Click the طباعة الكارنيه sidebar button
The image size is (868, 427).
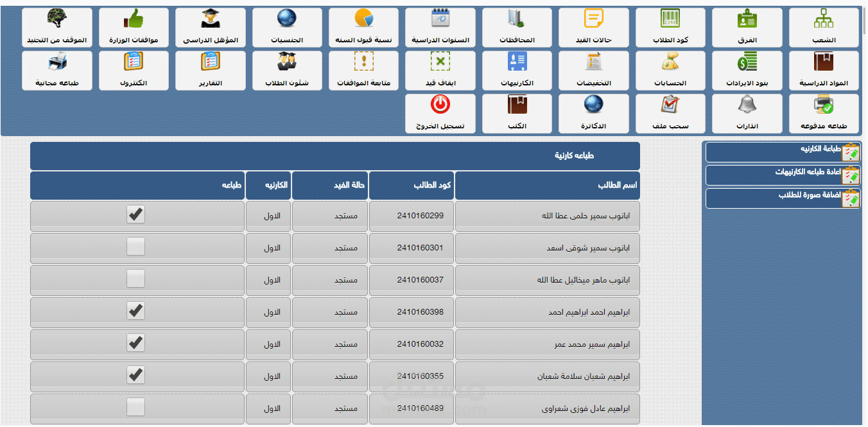(783, 152)
